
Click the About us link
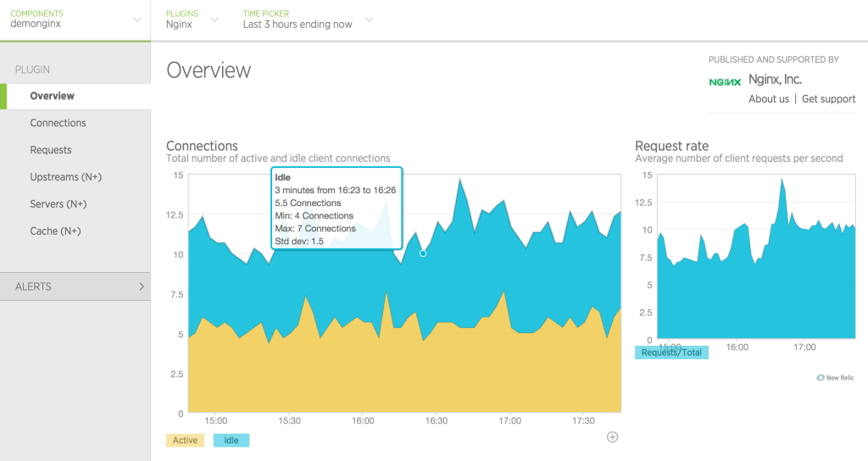coord(769,99)
